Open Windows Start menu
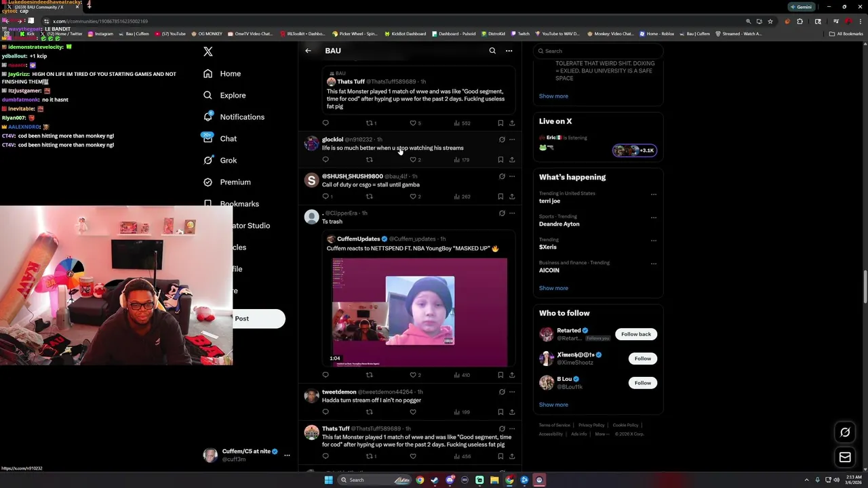This screenshot has width=868, height=488. point(328,480)
